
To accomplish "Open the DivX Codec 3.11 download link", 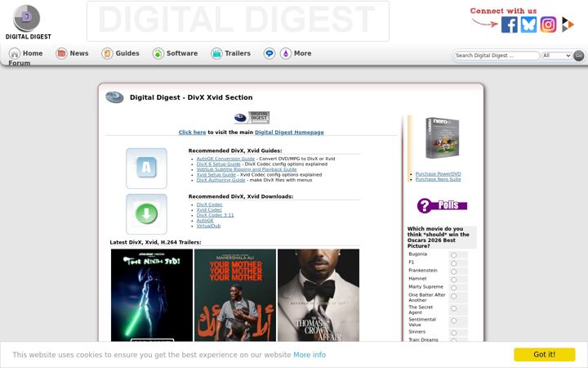I will (x=215, y=215).
